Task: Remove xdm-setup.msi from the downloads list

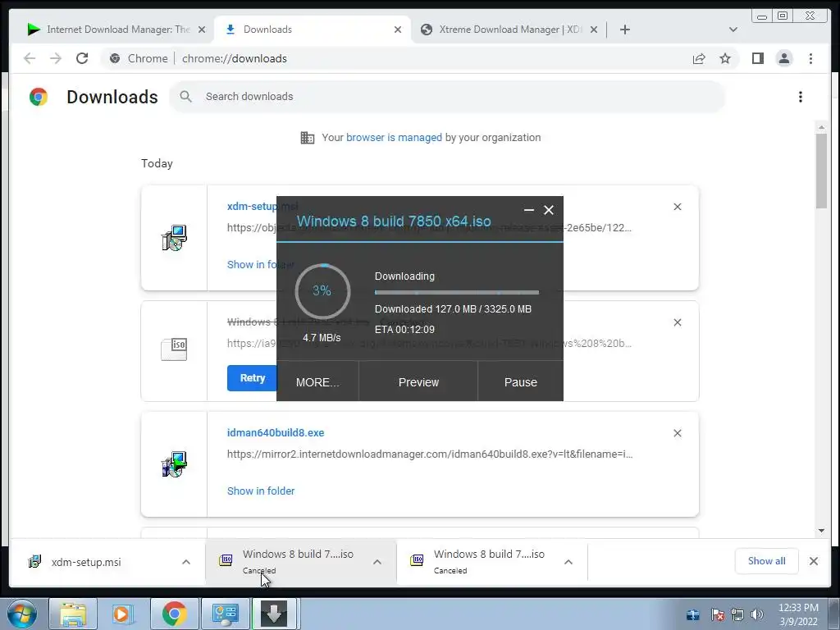Action: coord(677,207)
